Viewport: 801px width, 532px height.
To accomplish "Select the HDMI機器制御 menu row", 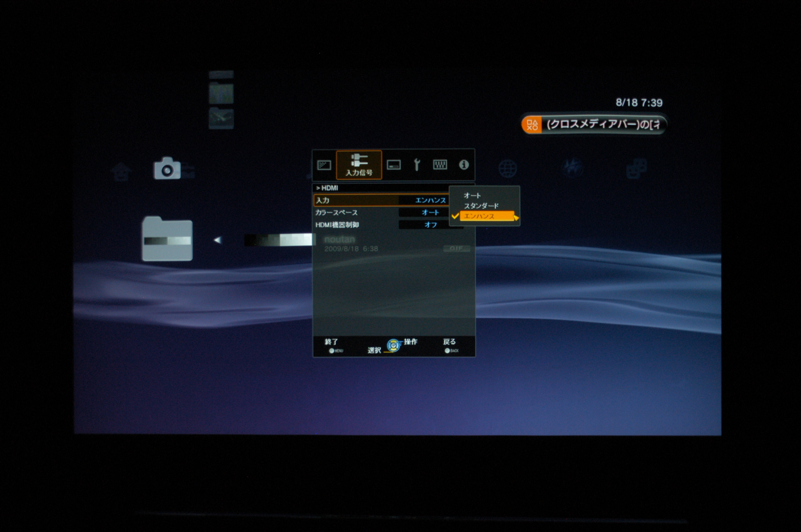I will pos(381,225).
